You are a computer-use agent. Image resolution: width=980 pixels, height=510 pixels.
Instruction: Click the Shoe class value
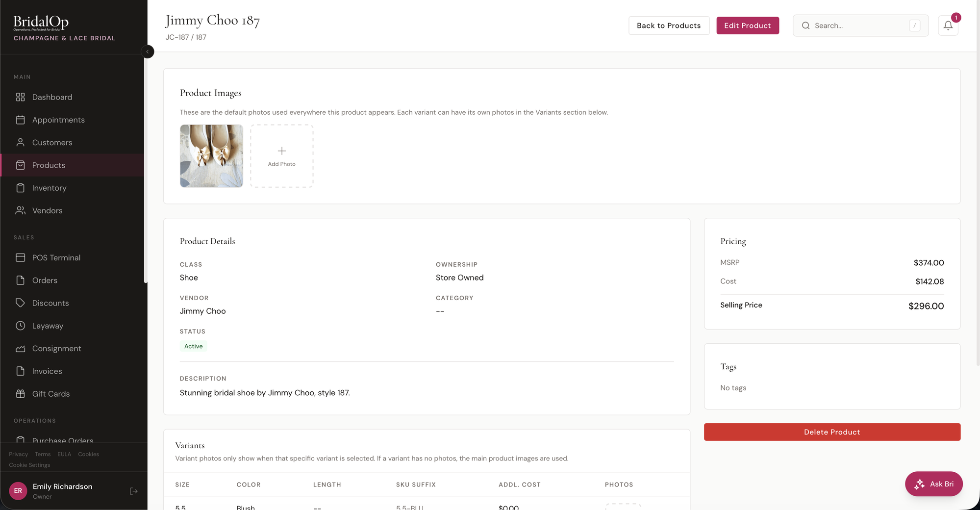tap(189, 278)
